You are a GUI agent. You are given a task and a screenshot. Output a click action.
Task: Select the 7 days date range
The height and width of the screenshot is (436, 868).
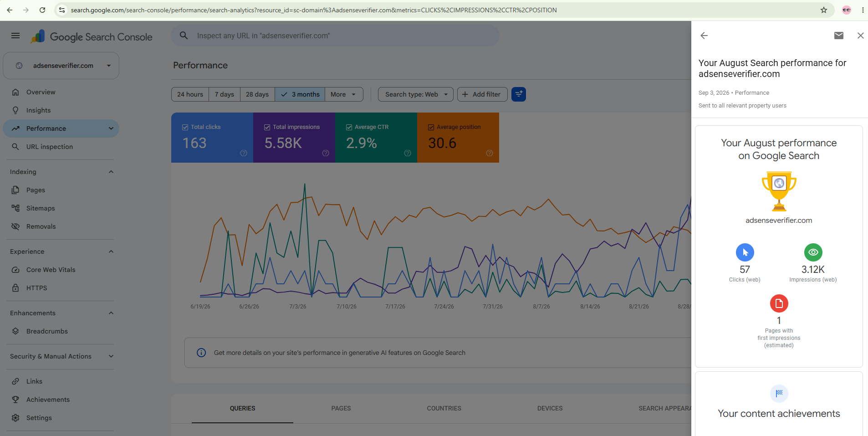(225, 94)
